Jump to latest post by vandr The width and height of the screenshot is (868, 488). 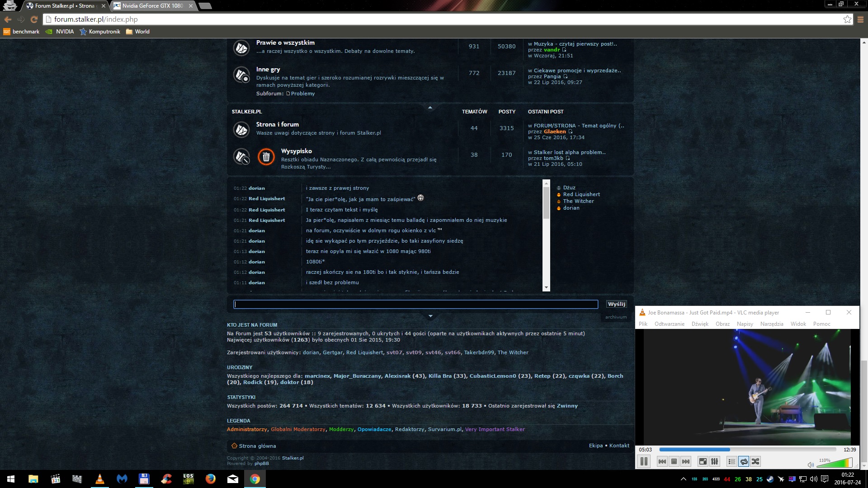pos(564,50)
